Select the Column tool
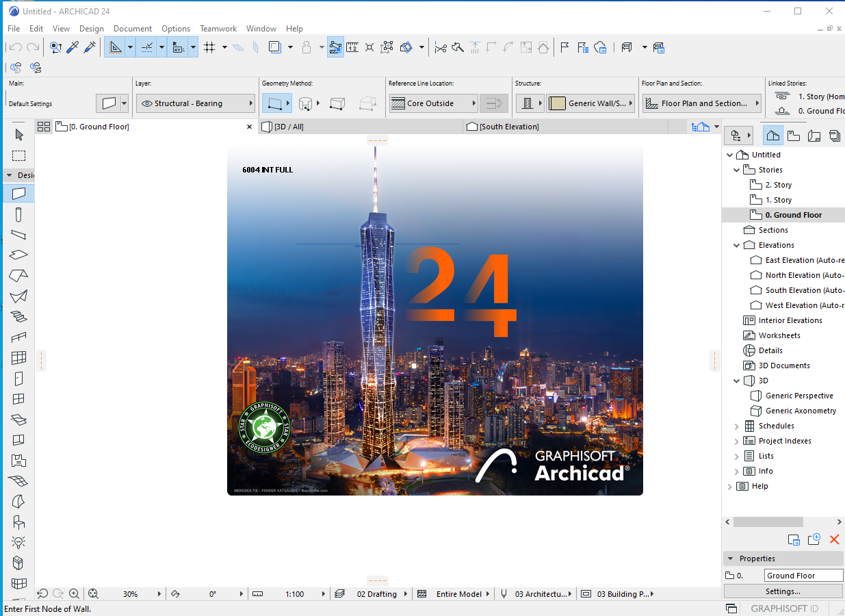Screen dimensions: 845x616 [18, 214]
